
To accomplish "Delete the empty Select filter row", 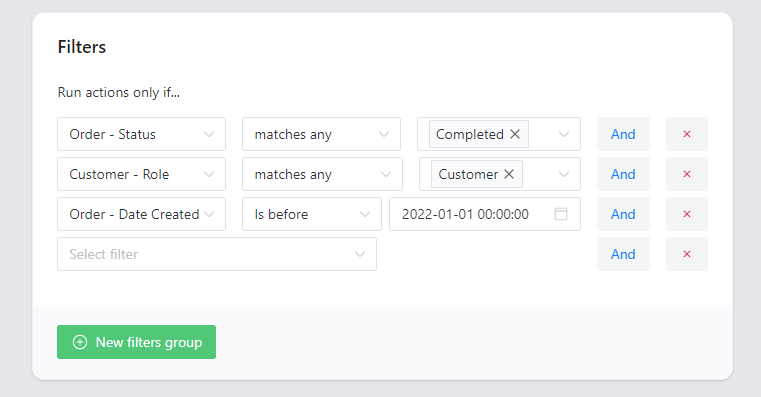I will pos(687,254).
